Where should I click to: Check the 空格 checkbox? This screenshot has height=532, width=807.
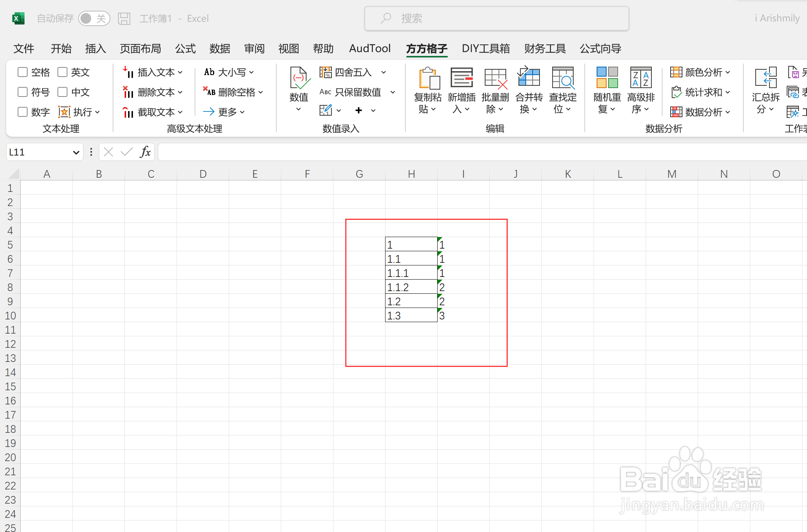pos(23,72)
